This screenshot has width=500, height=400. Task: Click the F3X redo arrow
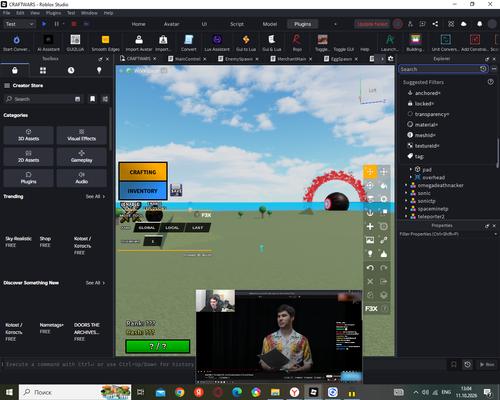click(x=384, y=268)
